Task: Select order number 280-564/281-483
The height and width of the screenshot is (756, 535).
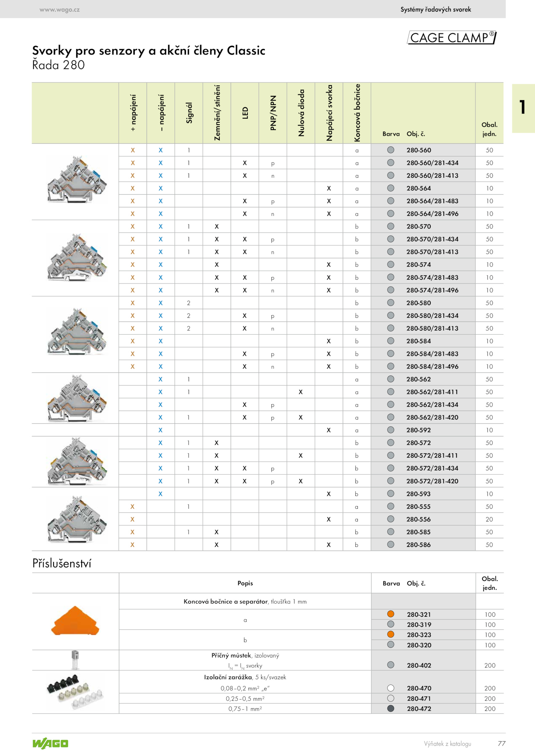Action: click(432, 201)
